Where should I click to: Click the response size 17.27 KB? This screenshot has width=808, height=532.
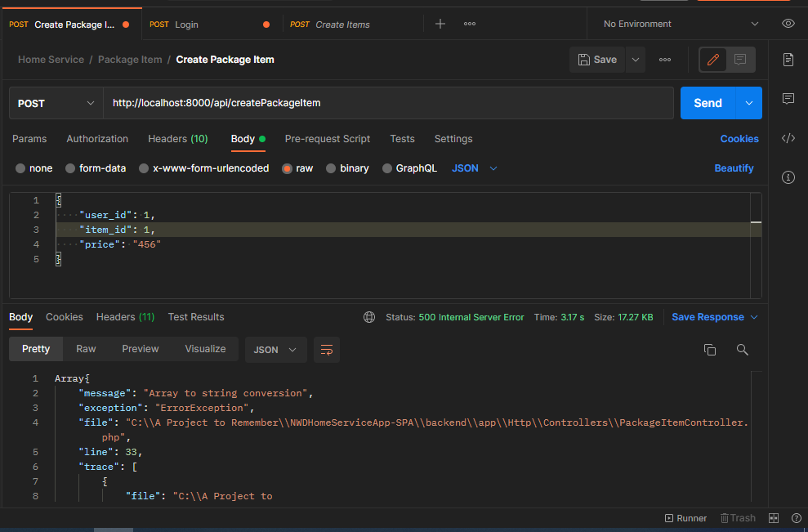pos(636,317)
